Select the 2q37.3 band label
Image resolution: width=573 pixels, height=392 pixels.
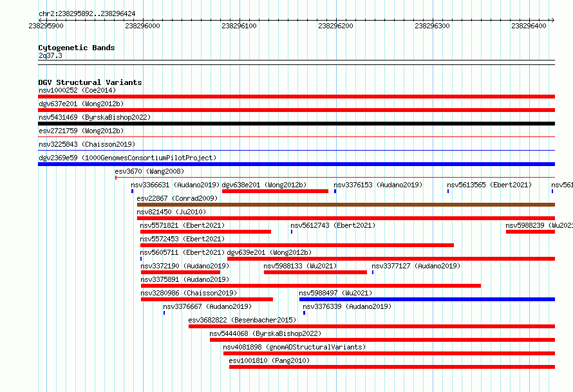50,55
